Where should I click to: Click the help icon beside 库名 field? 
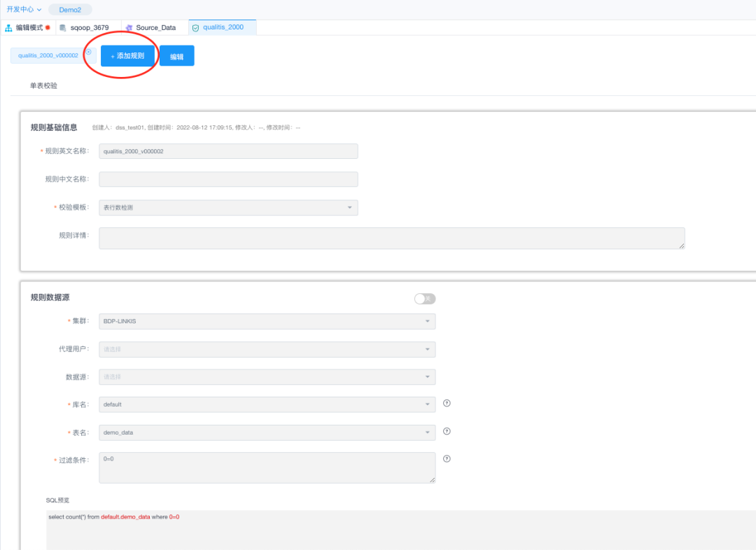[447, 403]
